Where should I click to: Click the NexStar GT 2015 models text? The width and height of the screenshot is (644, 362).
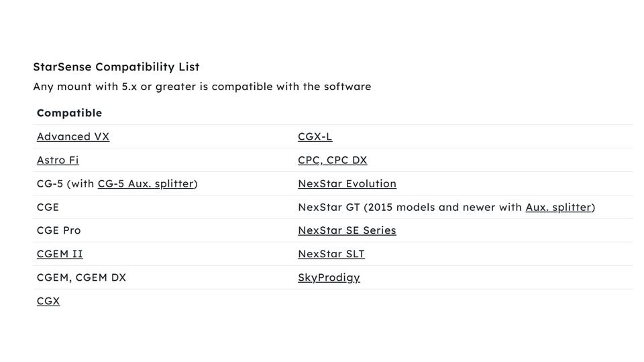[x=409, y=208]
